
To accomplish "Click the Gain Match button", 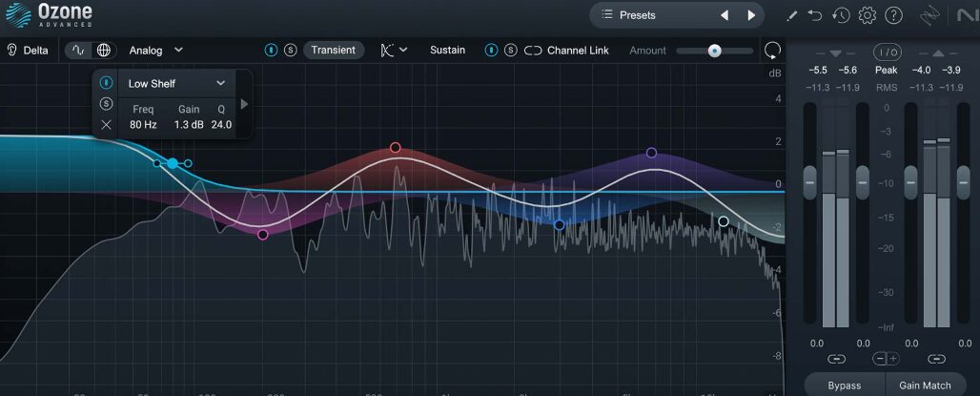I will click(924, 386).
